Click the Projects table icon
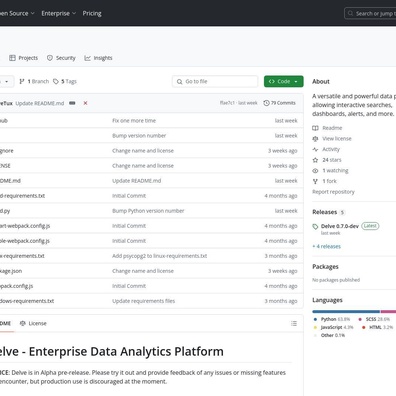Image resolution: width=396 pixels, height=396 pixels. (x=12, y=58)
